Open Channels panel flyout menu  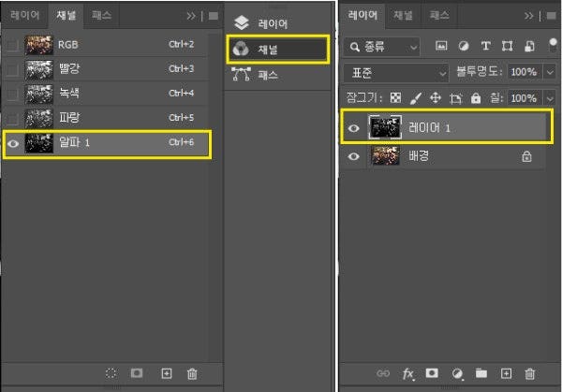point(214,16)
